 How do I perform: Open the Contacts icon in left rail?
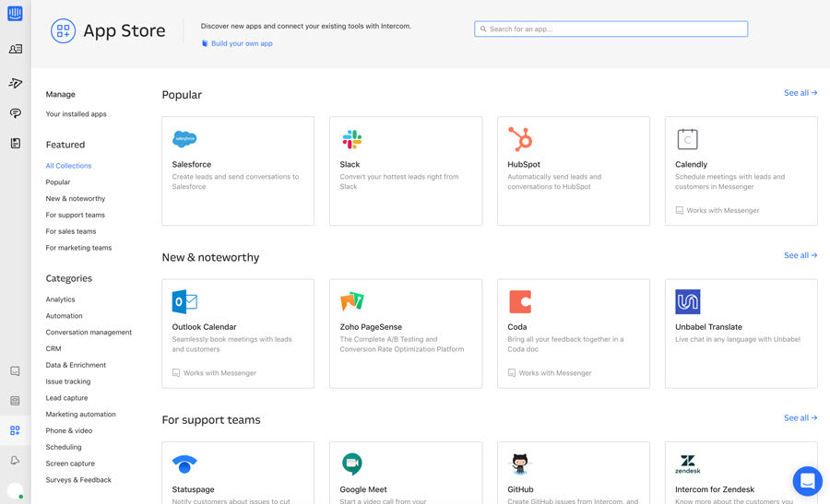pyautogui.click(x=16, y=49)
